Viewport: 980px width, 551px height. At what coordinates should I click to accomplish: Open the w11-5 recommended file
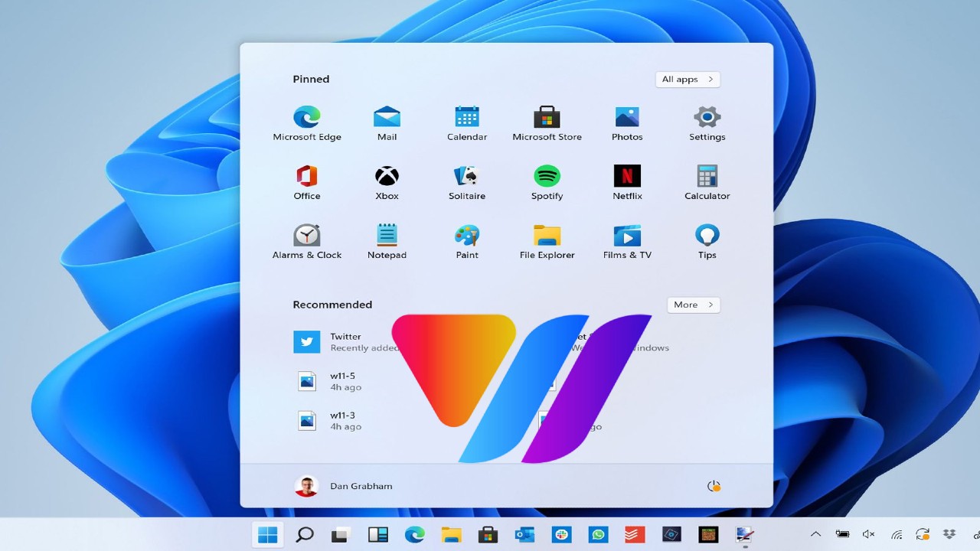329,381
